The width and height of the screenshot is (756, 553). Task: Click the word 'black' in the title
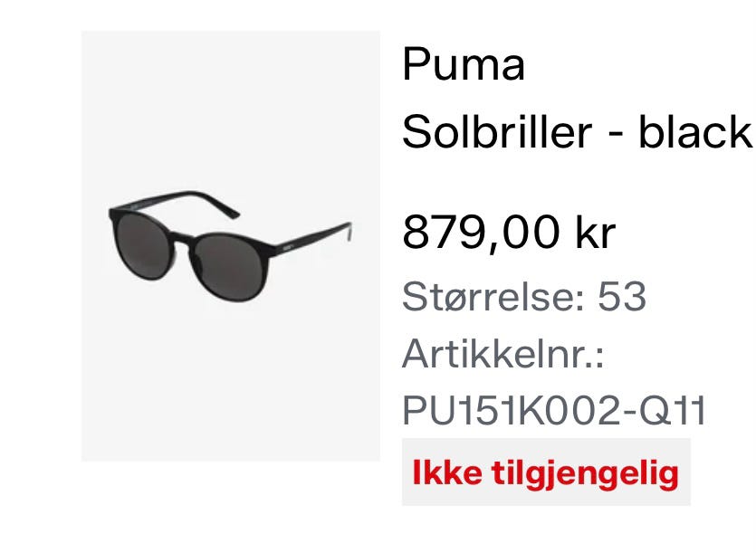695,131
